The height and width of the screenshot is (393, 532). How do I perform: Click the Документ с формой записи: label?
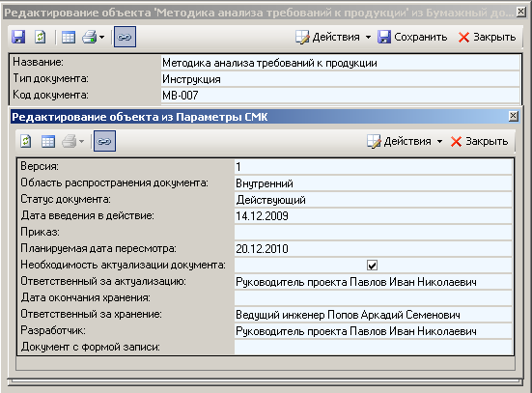click(90, 347)
